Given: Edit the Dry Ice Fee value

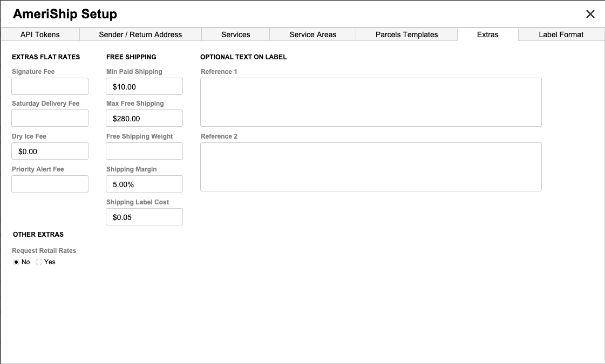Looking at the screenshot, I should point(50,151).
